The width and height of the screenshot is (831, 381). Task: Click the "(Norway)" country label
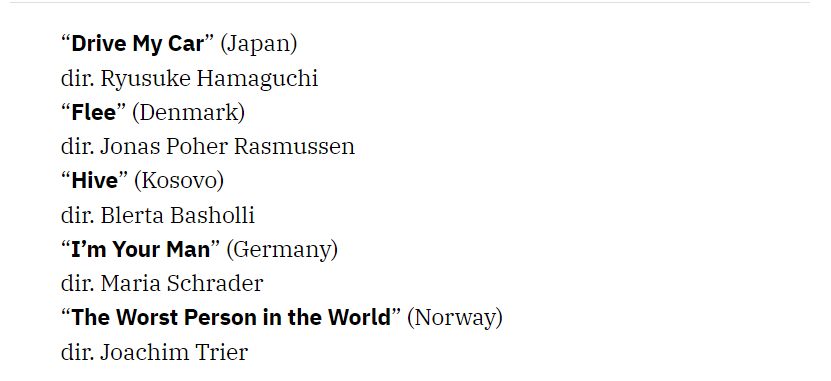pyautogui.click(x=455, y=318)
